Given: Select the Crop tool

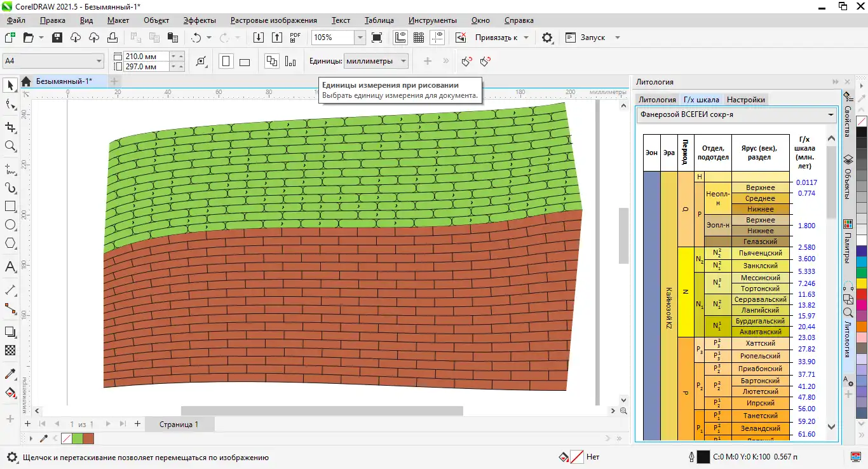Looking at the screenshot, I should tap(10, 127).
